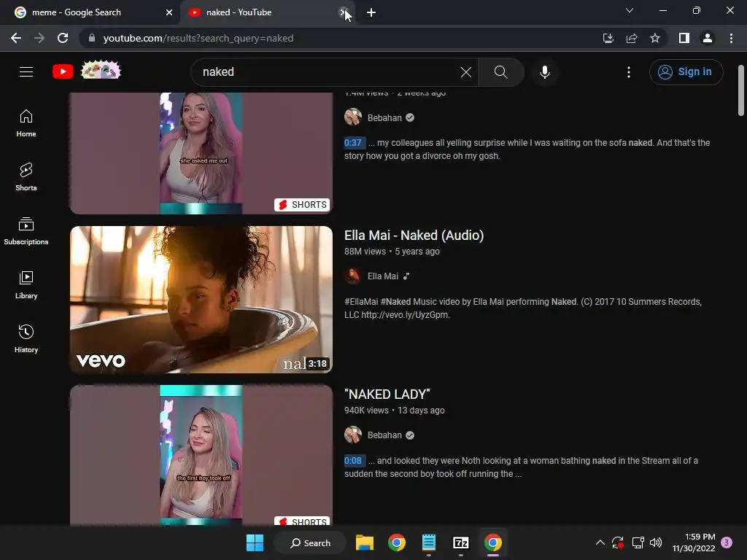
Task: Open Bebahan channel under NAKED LADY
Action: point(384,435)
